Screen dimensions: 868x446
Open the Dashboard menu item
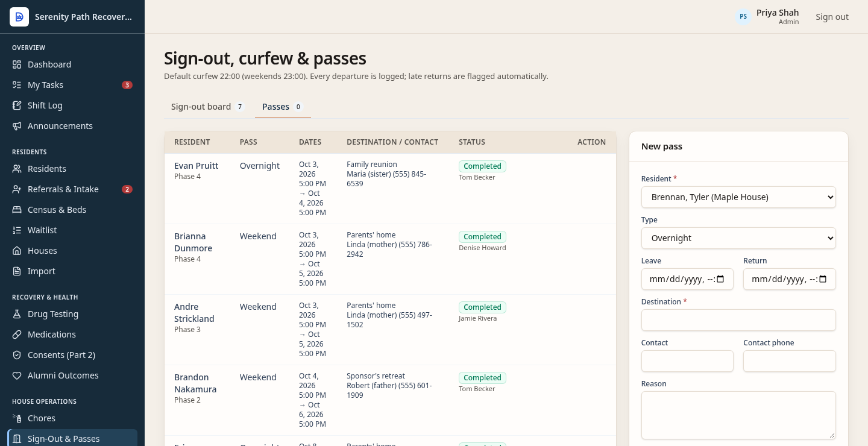[x=72, y=64]
